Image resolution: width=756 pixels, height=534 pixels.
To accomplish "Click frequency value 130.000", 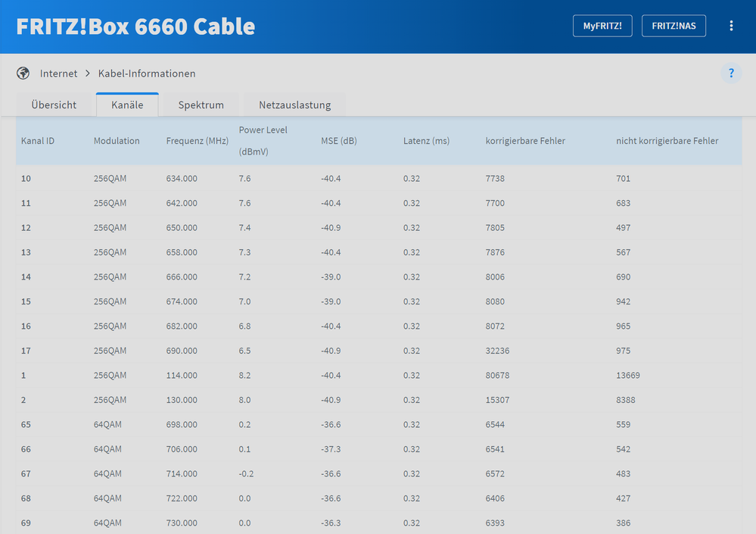I will tap(182, 400).
